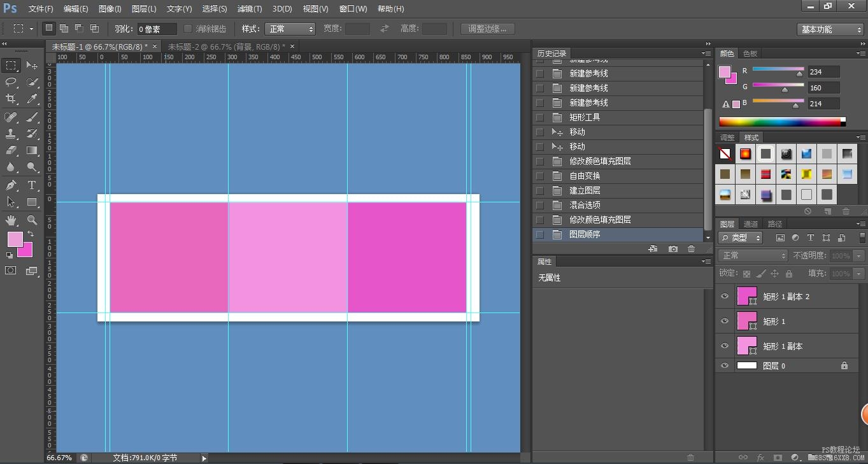The image size is (868, 464).
Task: Open the 图像(I) menu
Action: [110, 9]
